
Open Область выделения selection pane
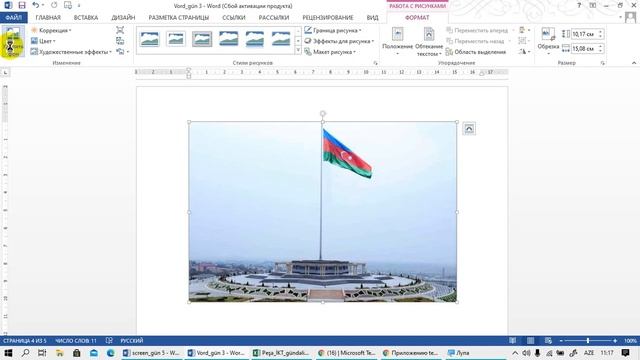click(x=476, y=52)
